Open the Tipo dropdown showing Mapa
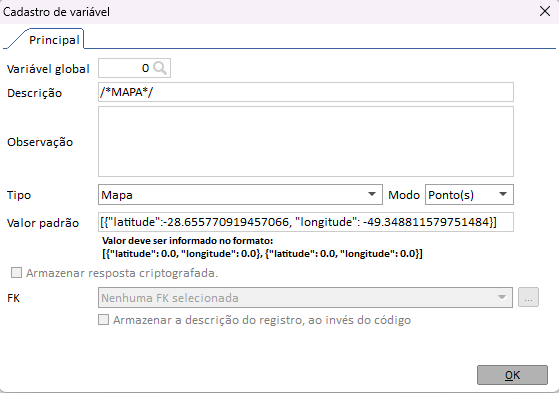The width and height of the screenshot is (559, 393). point(240,195)
